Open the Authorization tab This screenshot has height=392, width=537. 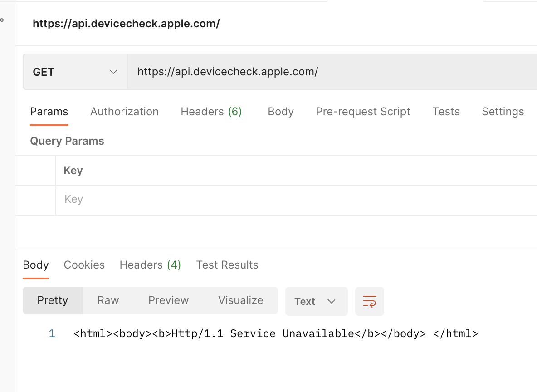[x=124, y=112]
